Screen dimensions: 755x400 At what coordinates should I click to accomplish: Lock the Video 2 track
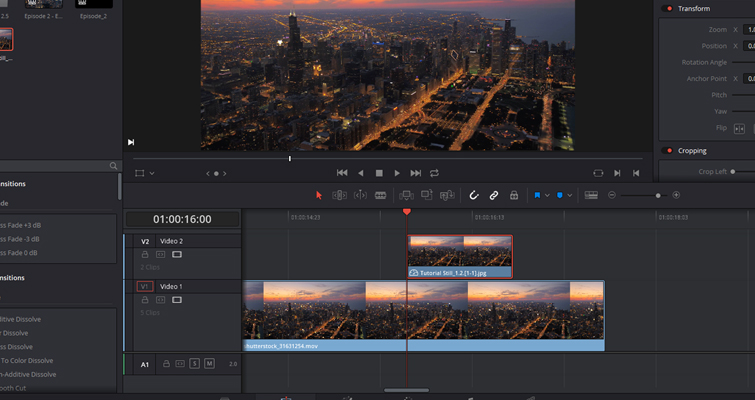(145, 254)
